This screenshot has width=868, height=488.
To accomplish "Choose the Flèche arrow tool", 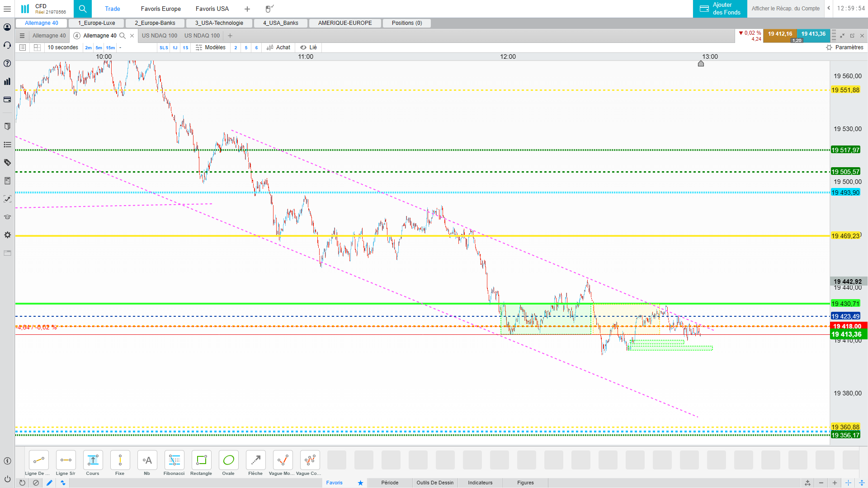I will coord(255,460).
